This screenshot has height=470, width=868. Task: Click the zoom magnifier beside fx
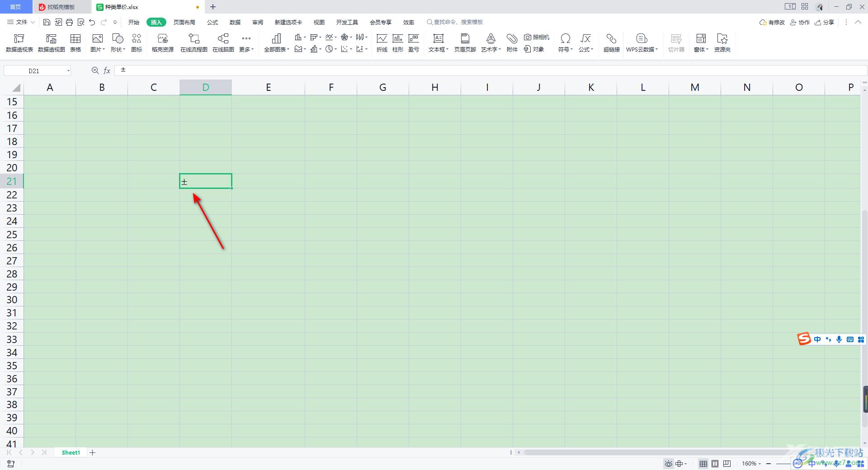click(95, 70)
